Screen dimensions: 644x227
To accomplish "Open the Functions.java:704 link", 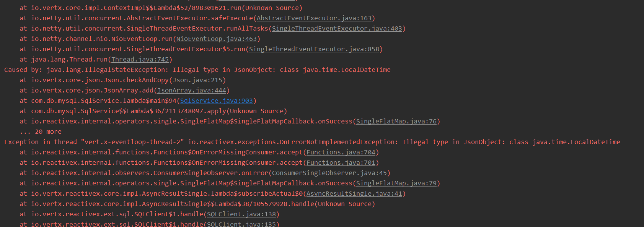I will coord(341,152).
